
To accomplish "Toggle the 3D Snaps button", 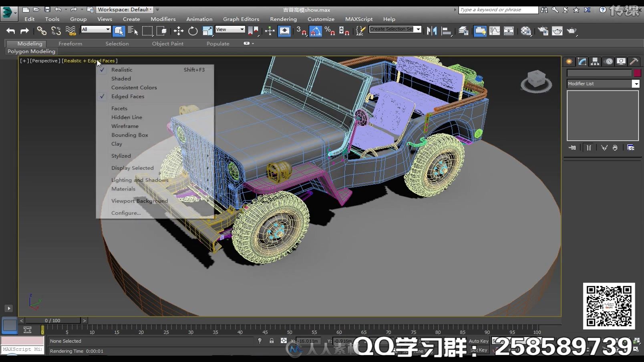I will pyautogui.click(x=301, y=31).
